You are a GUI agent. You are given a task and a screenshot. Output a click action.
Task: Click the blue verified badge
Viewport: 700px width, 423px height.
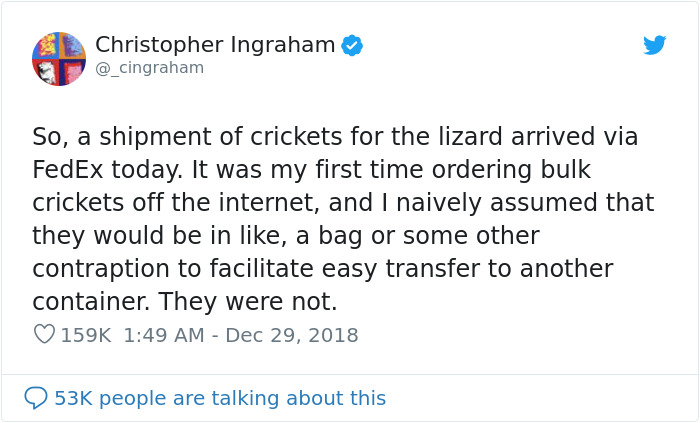pos(352,45)
